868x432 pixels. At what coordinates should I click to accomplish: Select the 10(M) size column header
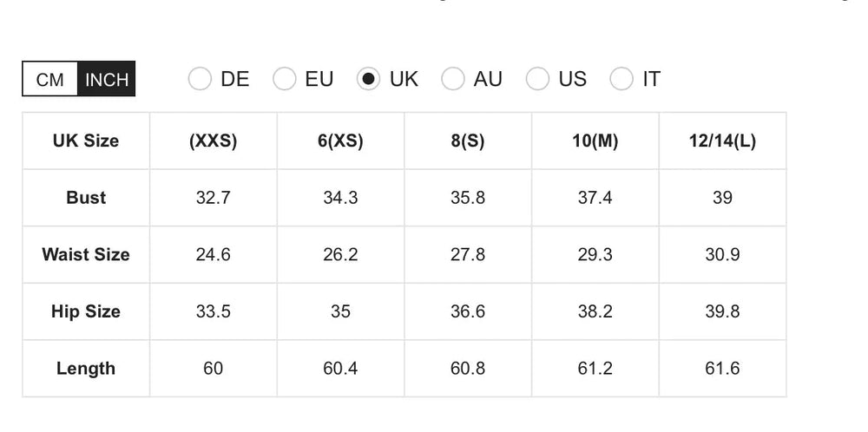595,141
